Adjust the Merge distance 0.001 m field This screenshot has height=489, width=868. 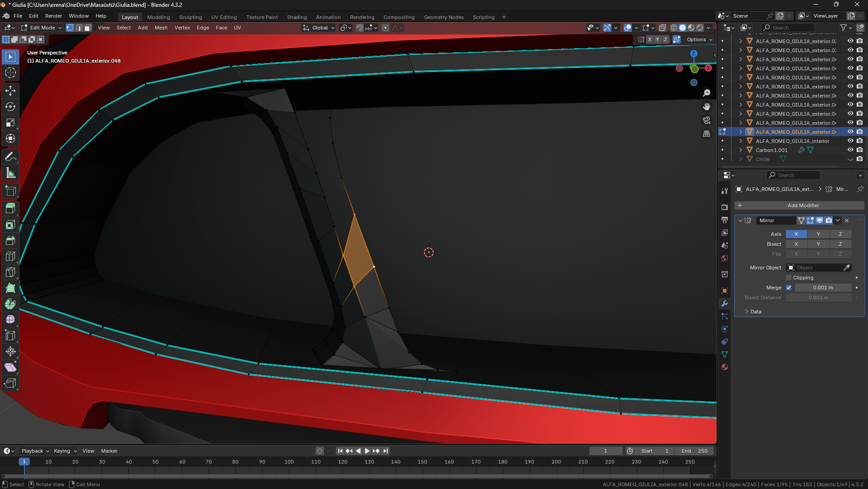click(x=823, y=288)
